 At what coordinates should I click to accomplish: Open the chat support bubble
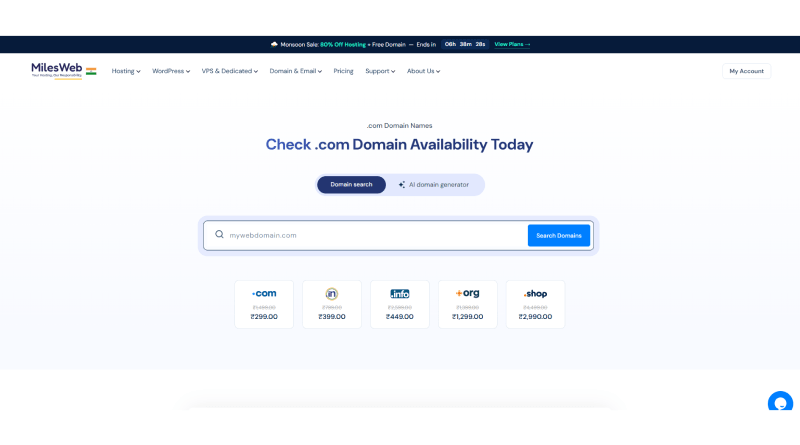(x=780, y=402)
